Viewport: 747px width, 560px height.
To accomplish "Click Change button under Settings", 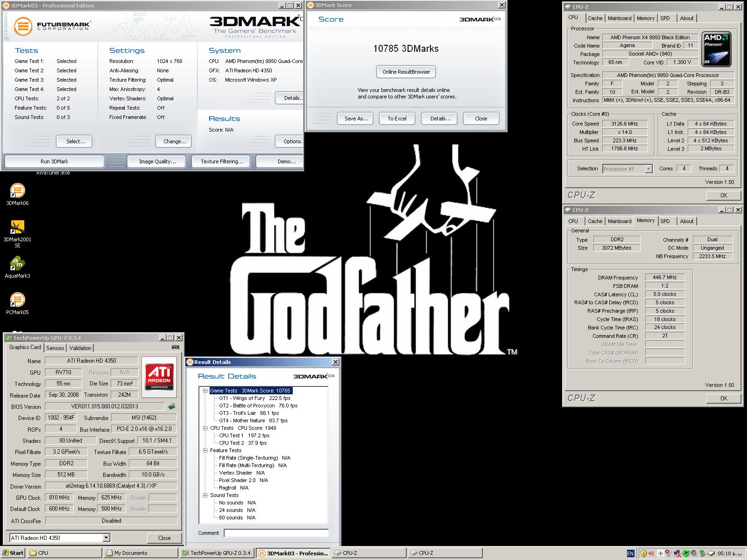I will [175, 141].
